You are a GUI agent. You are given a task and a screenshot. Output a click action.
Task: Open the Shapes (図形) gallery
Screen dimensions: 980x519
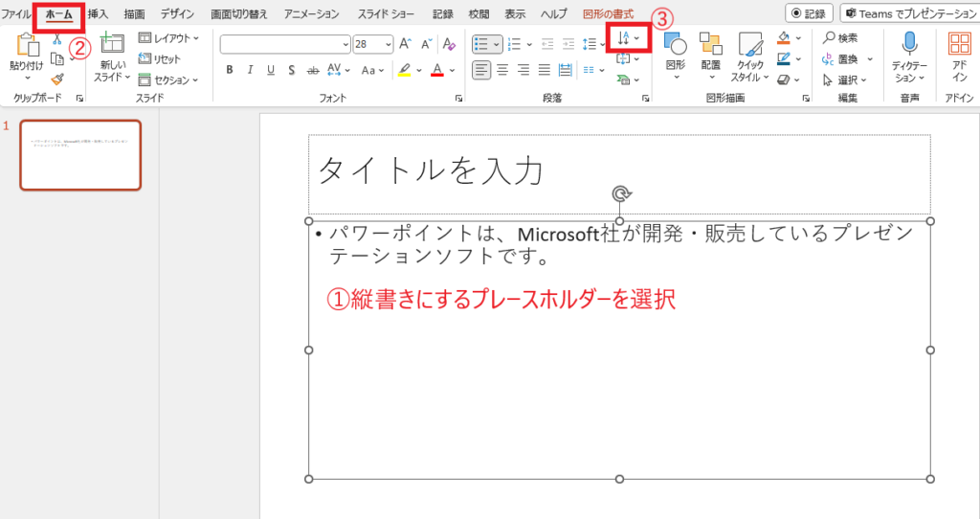675,56
